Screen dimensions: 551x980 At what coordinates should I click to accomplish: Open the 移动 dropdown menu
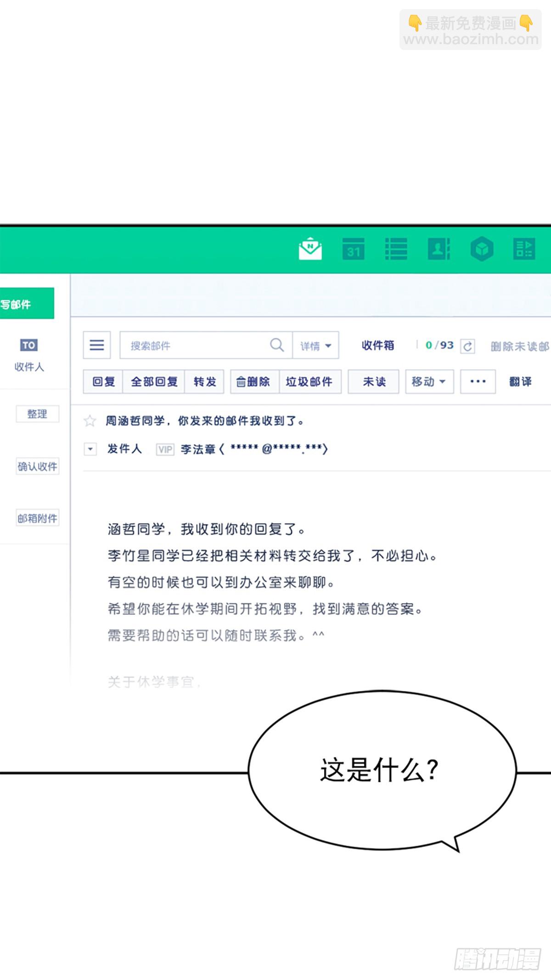(x=429, y=382)
